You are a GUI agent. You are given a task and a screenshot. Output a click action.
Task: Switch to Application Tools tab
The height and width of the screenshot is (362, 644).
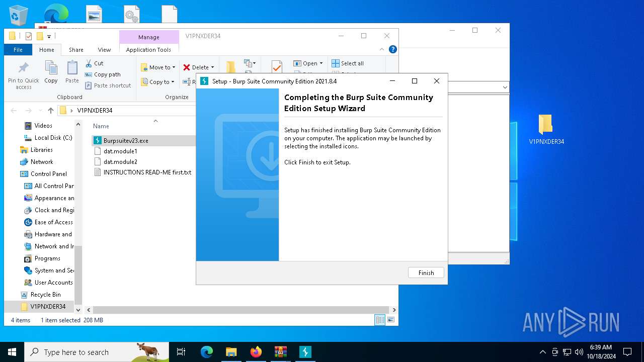tap(148, 50)
